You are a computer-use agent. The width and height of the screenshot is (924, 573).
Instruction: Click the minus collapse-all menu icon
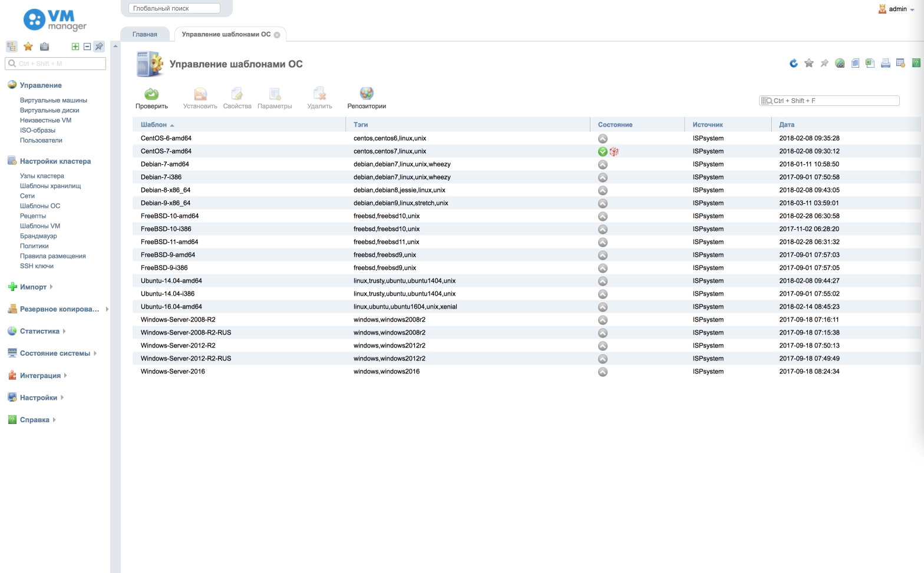[x=87, y=47]
